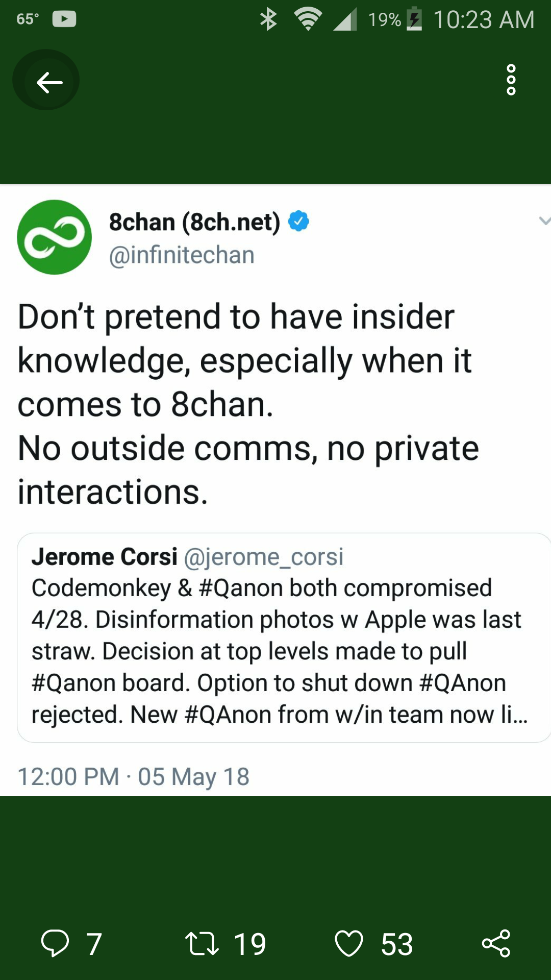Like the tweet with heart icon

[349, 943]
